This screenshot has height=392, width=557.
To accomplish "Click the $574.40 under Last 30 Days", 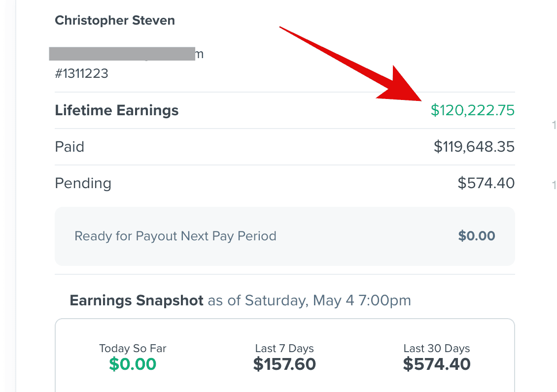I will point(436,364).
